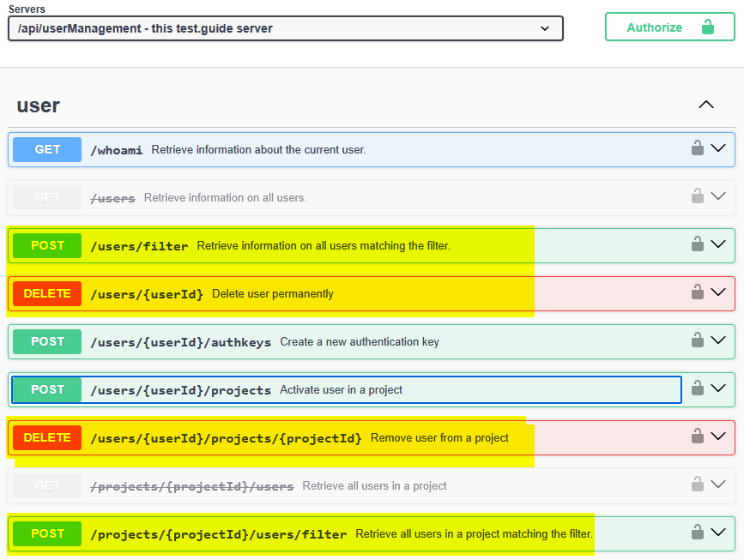Expand the DELETE /users/{userId} chevron
This screenshot has height=560, width=744.
pos(718,292)
